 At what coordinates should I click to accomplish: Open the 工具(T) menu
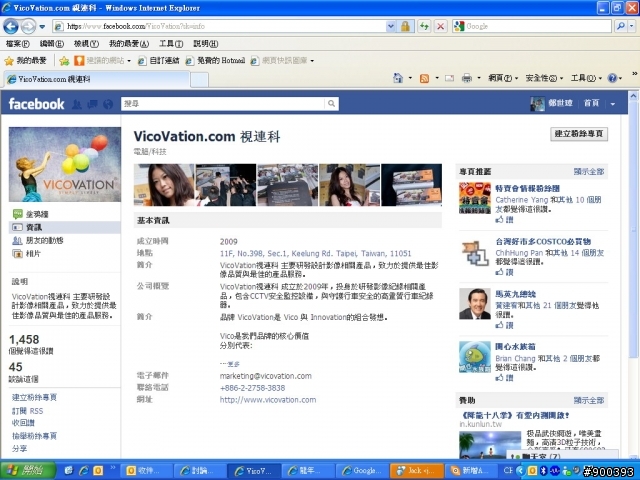[171, 44]
